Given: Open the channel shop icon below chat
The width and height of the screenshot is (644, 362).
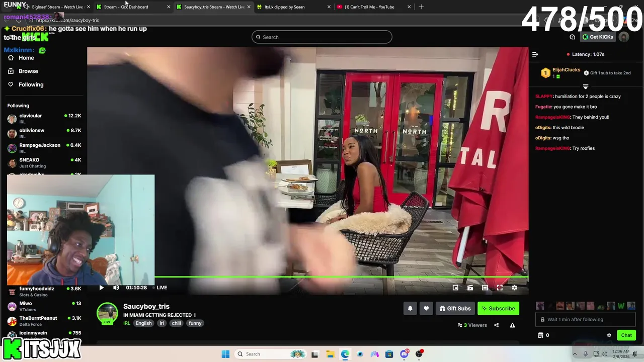Looking at the screenshot, I should point(541,335).
